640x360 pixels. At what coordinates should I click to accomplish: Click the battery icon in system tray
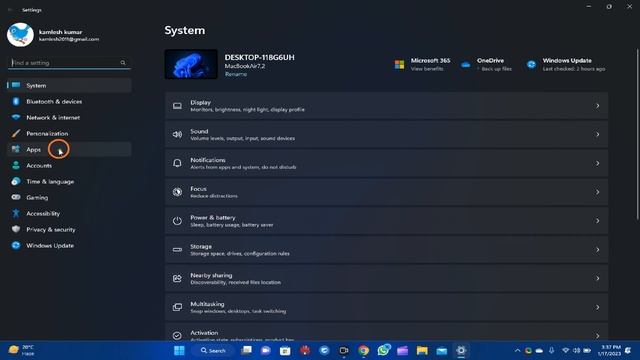[587, 350]
